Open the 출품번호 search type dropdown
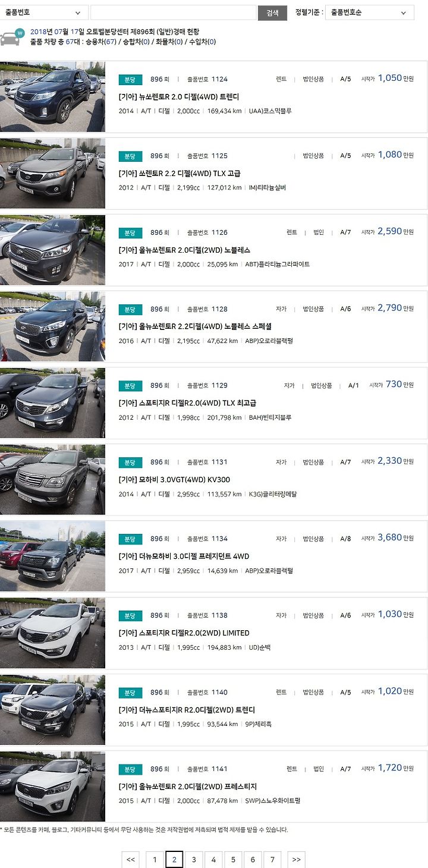The width and height of the screenshot is (428, 868). 44,12
